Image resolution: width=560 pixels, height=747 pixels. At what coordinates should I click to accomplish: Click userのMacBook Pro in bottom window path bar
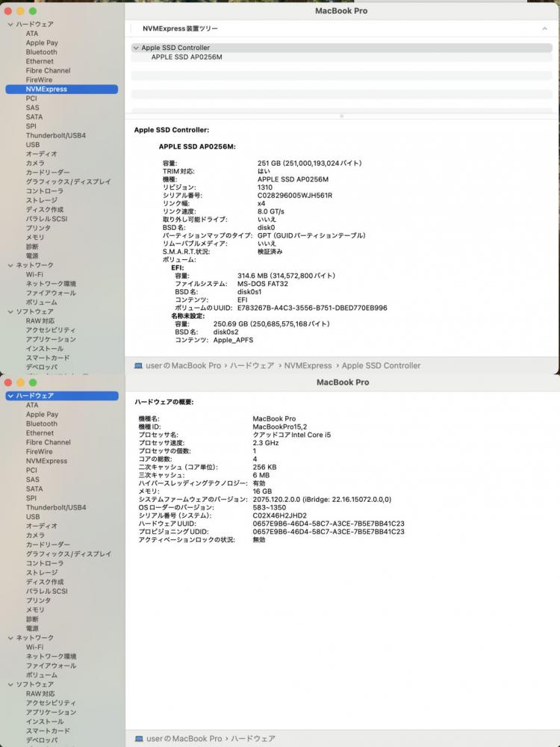184,739
